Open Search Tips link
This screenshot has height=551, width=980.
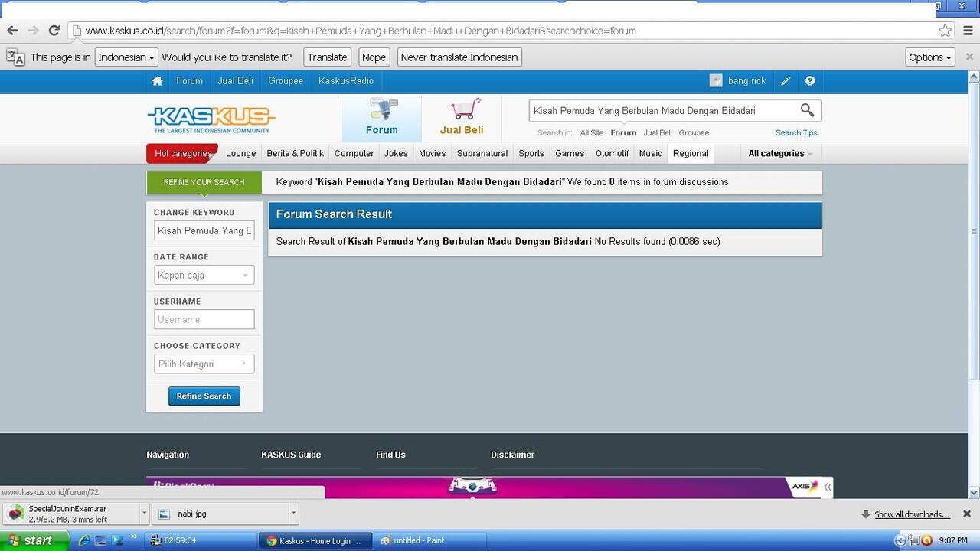tap(796, 132)
